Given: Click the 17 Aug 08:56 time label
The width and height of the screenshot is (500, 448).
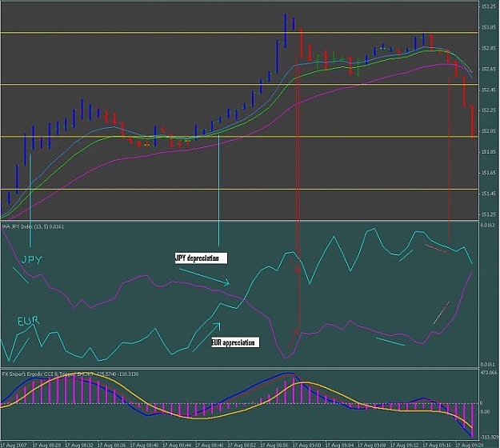Looking at the screenshot, I should click(x=274, y=445).
